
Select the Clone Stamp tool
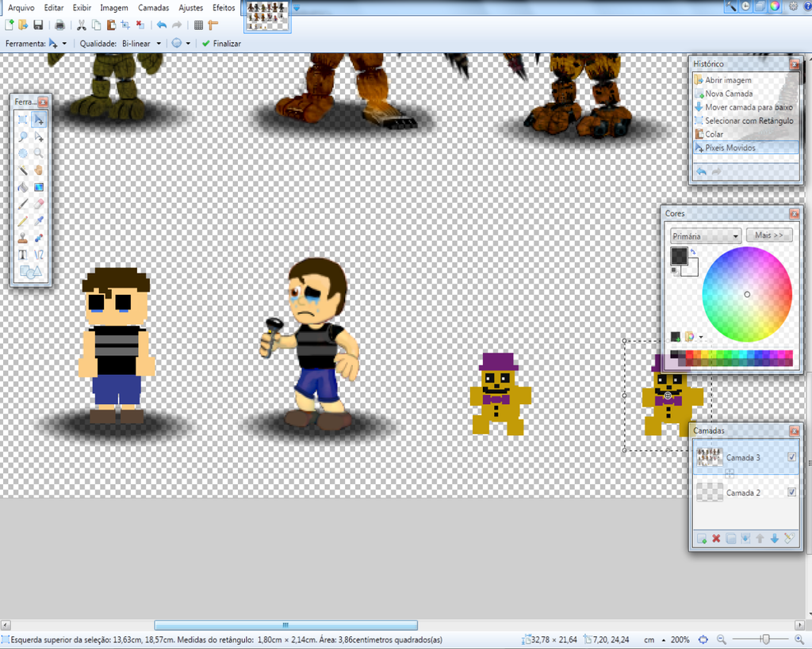click(x=23, y=238)
